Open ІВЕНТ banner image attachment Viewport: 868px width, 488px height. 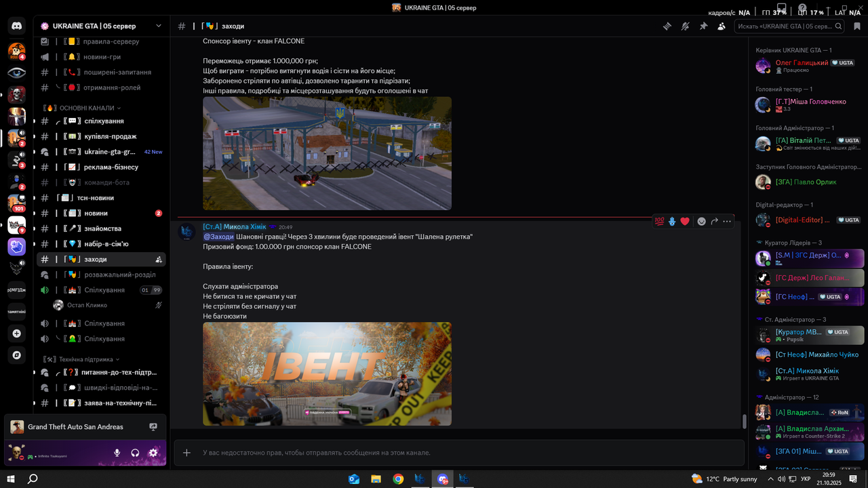[x=327, y=373]
